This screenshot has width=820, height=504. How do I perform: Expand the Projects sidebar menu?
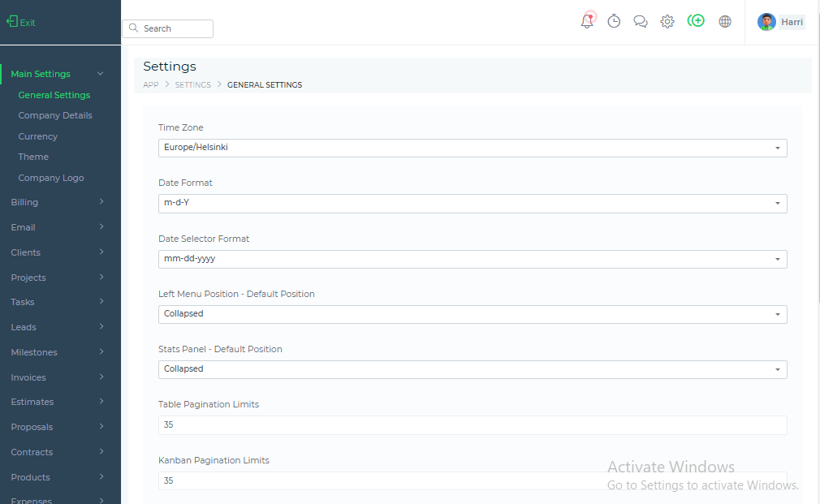tap(57, 278)
